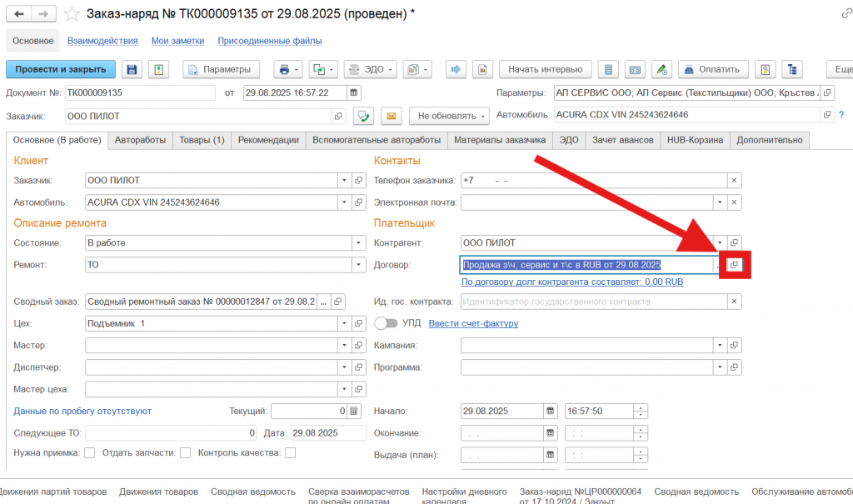Enable the Нужна приемка checkbox
Image resolution: width=853 pixels, height=504 pixels.
click(x=88, y=453)
